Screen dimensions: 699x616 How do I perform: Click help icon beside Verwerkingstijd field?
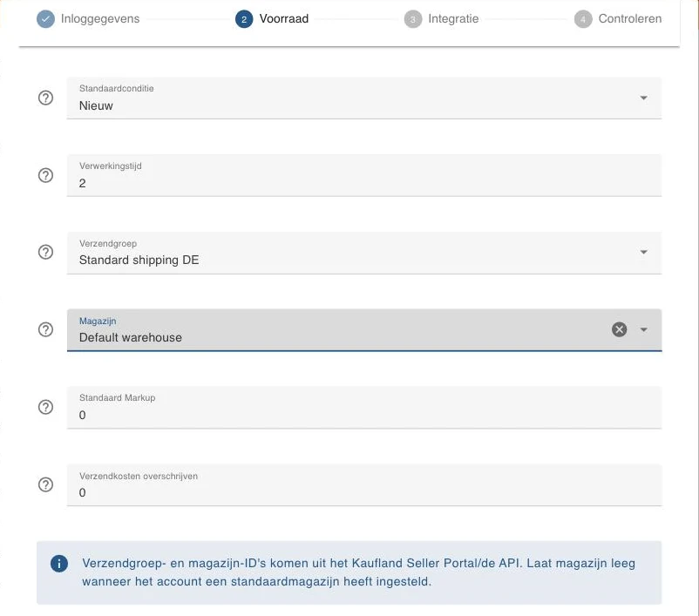point(45,175)
